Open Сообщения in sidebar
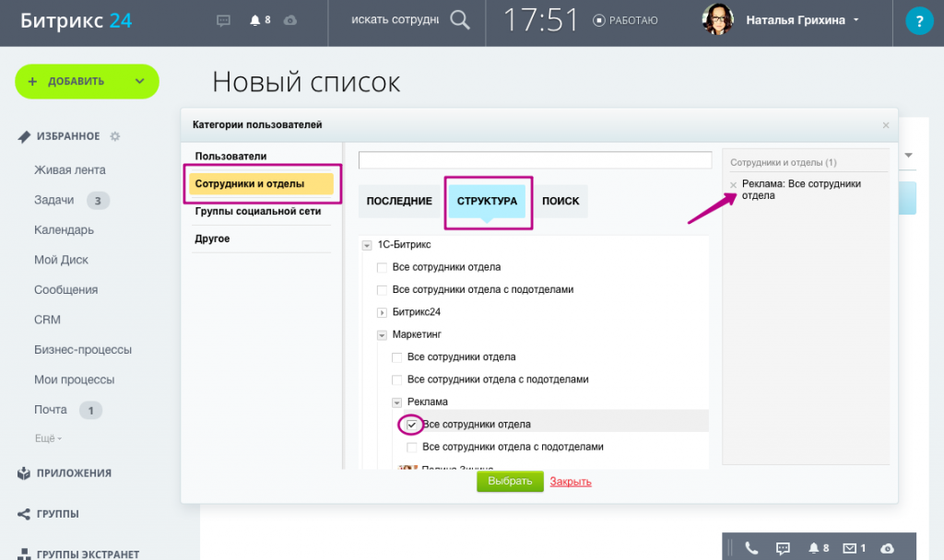 coord(65,290)
